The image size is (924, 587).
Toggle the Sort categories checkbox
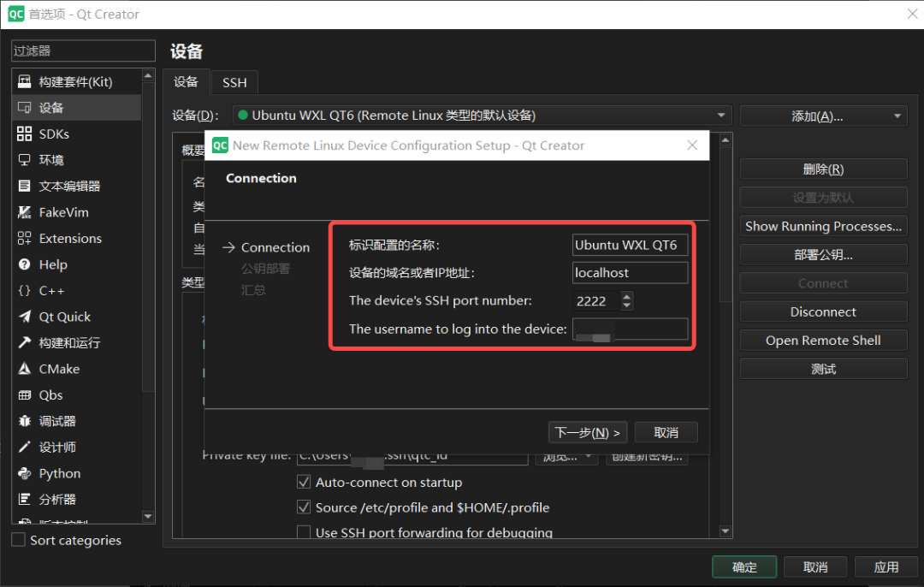(19, 540)
